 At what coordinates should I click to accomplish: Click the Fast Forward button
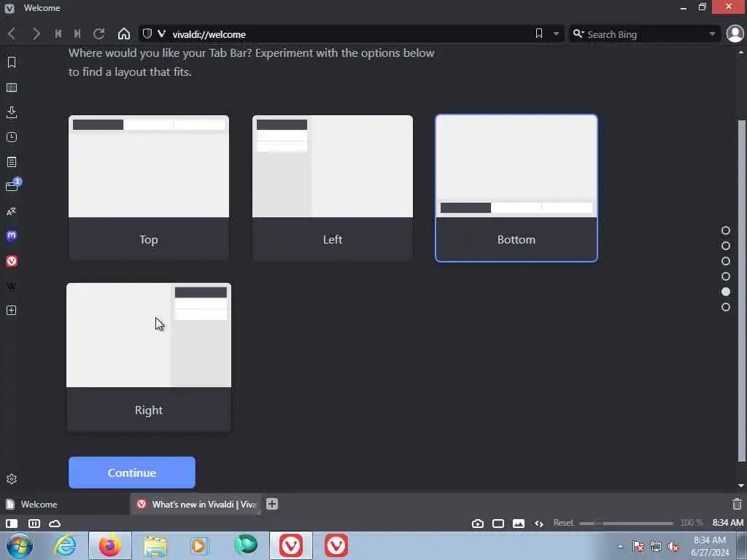77,34
